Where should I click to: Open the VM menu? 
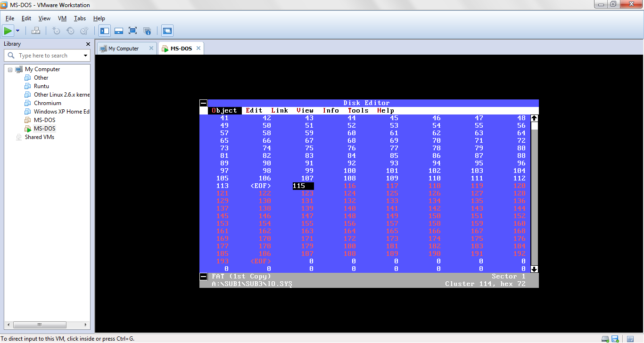62,18
